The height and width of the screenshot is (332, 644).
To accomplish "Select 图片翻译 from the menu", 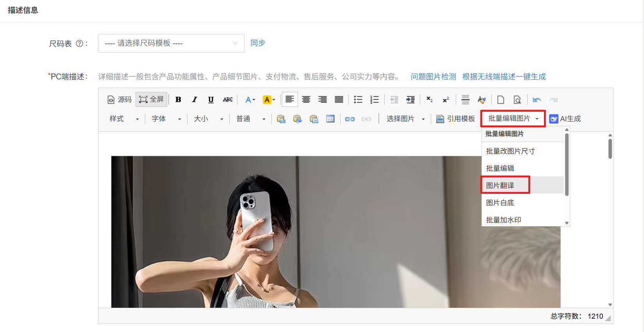I will click(500, 185).
